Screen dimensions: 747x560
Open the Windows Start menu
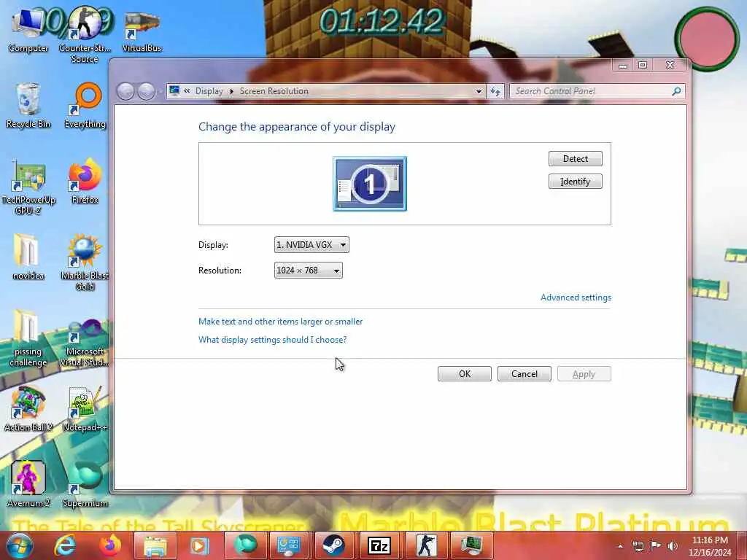(x=19, y=545)
